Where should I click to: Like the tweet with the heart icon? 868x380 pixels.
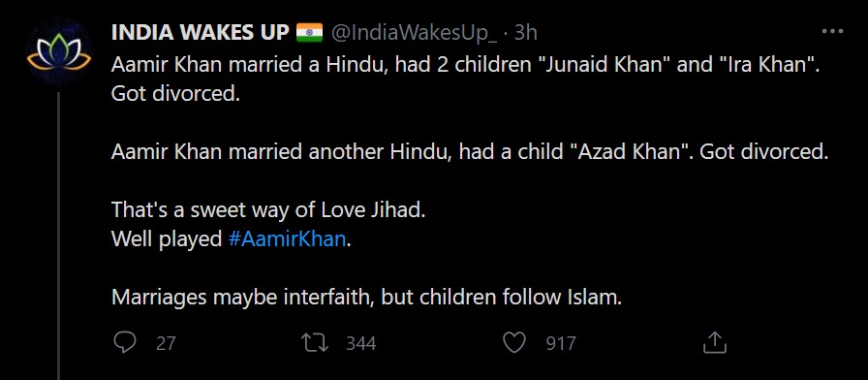pyautogui.click(x=513, y=343)
